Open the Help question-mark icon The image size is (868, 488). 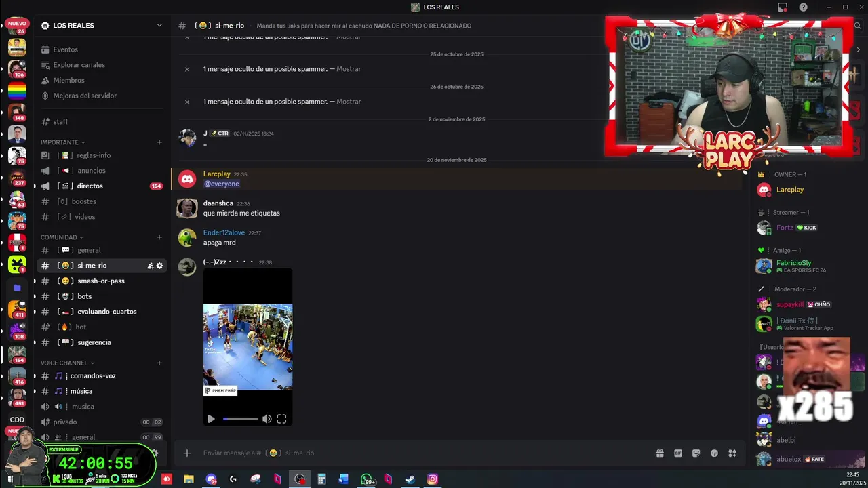[x=804, y=7]
